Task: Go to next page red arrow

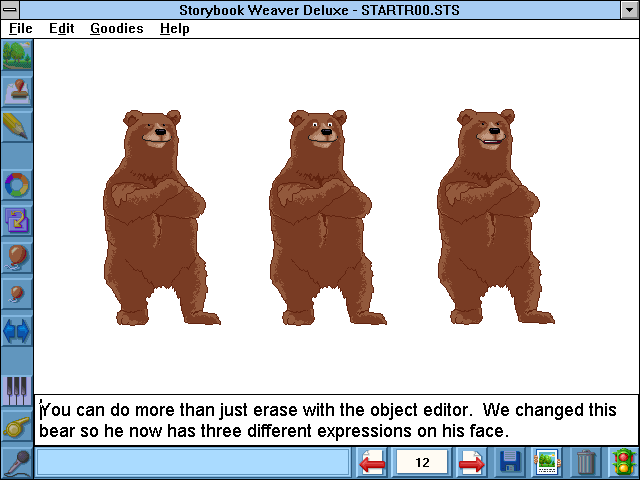Action: click(x=472, y=462)
